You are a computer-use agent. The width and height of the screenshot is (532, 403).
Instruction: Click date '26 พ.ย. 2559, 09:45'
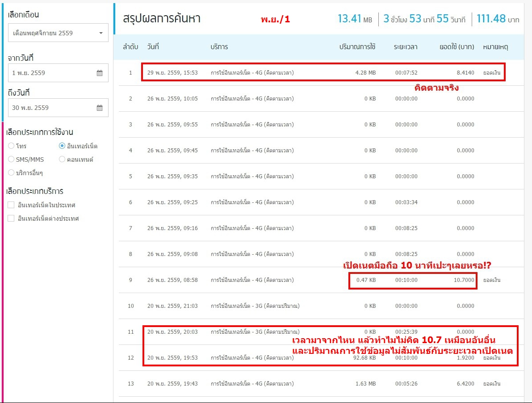coord(172,150)
